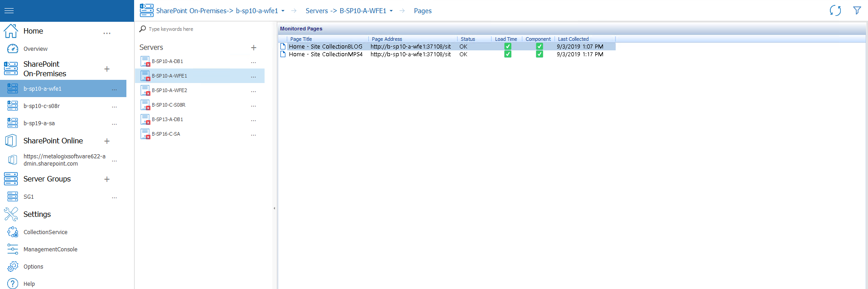Click the breadcrumb SharePoint server icon

tap(147, 10)
